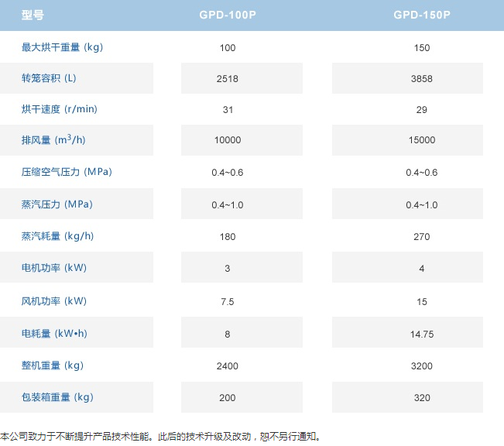504x446 pixels.
Task: Click value 100 max drying weight
Action: 228,48
